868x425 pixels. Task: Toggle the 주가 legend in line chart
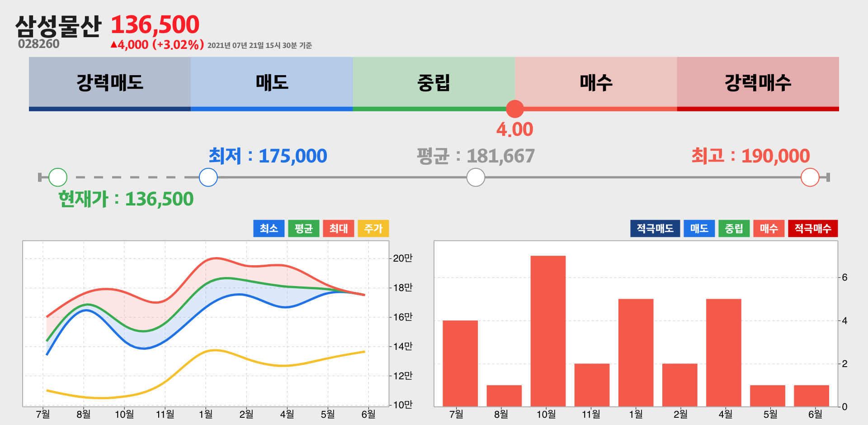(373, 229)
